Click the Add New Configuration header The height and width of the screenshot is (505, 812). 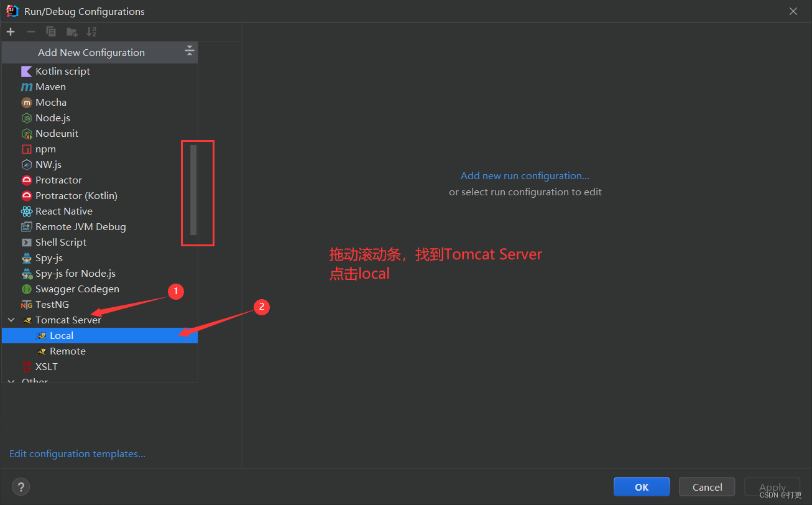point(99,52)
